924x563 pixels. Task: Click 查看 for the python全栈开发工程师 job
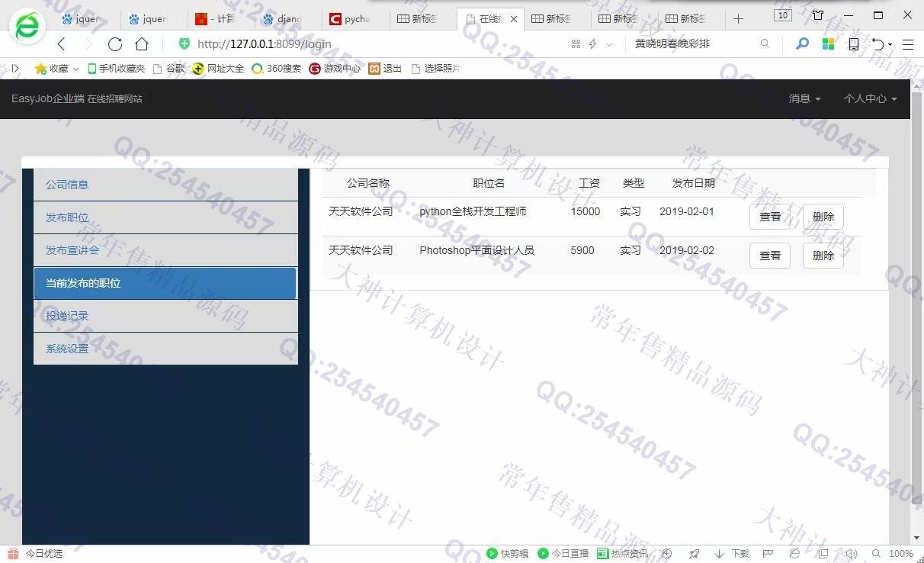[x=770, y=217]
